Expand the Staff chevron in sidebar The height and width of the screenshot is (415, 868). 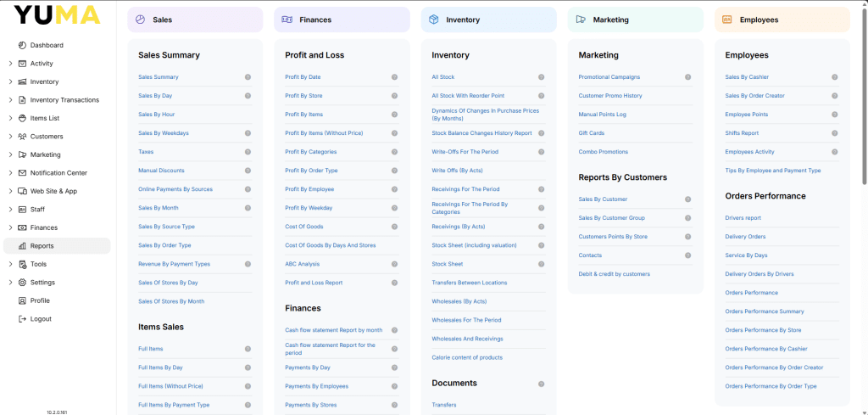coord(10,210)
